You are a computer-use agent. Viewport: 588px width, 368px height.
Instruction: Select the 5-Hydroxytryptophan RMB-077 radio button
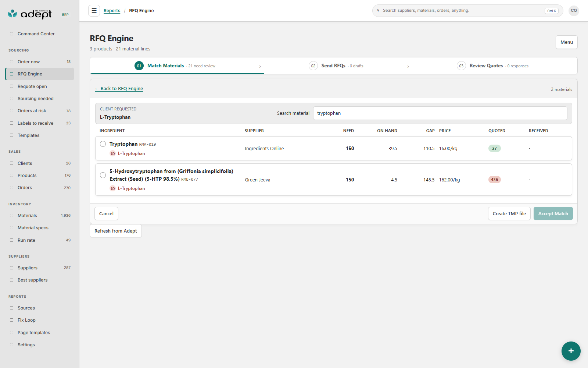[x=103, y=175]
